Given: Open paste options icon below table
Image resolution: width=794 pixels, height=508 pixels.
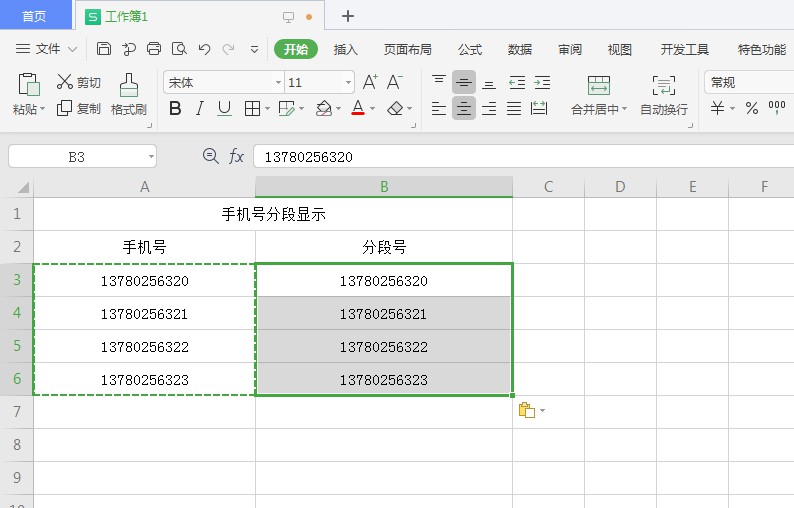Looking at the screenshot, I should click(x=527, y=410).
